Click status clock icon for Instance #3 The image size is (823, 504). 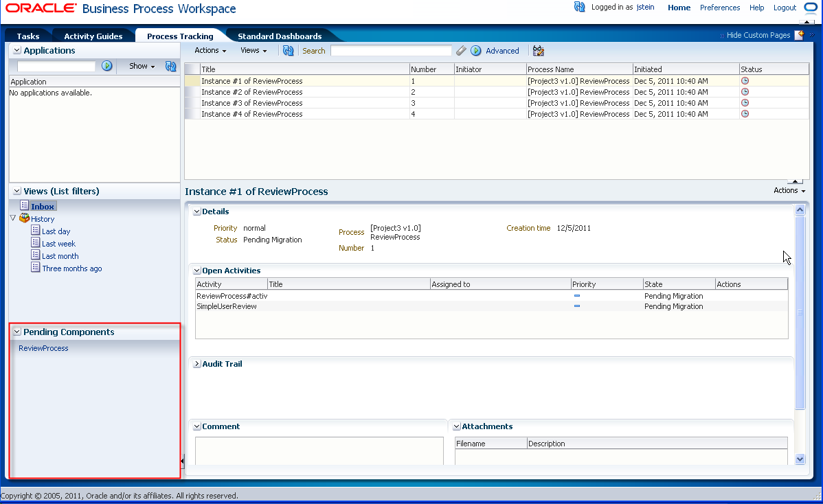(x=745, y=103)
